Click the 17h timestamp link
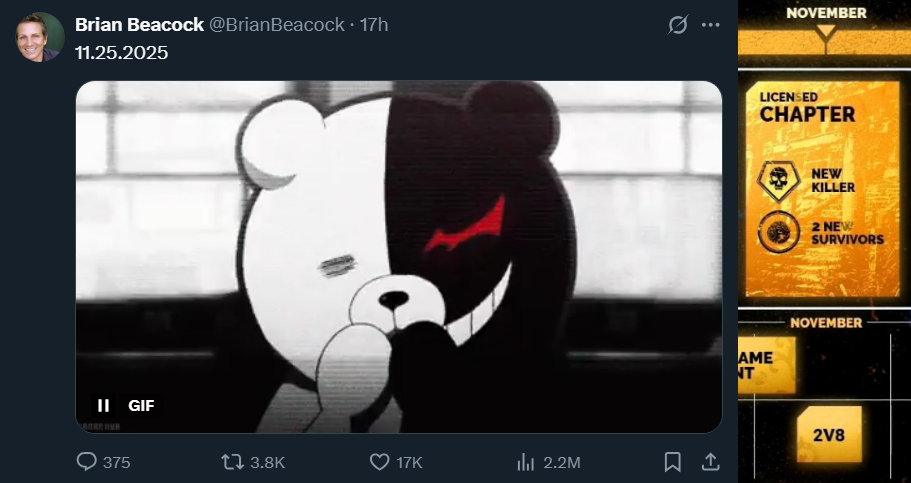This screenshot has width=911, height=483. pos(374,25)
